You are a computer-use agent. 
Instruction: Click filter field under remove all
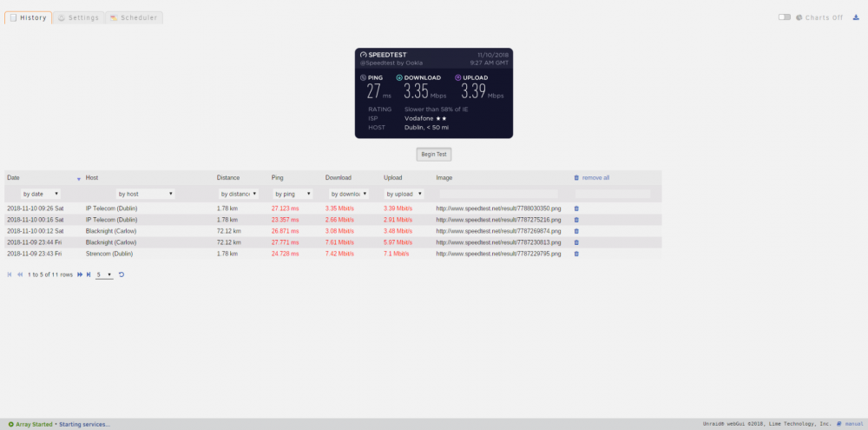tap(613, 194)
